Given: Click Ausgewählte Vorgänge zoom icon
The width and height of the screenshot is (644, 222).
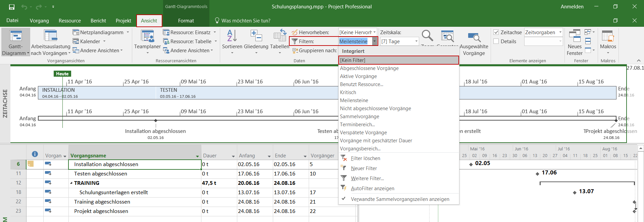Looking at the screenshot, I should pos(474,37).
